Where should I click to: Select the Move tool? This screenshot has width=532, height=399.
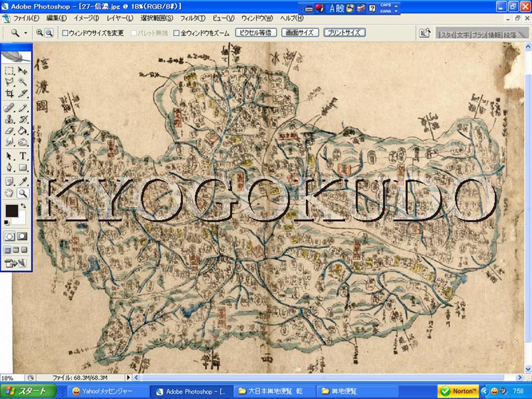click(23, 71)
